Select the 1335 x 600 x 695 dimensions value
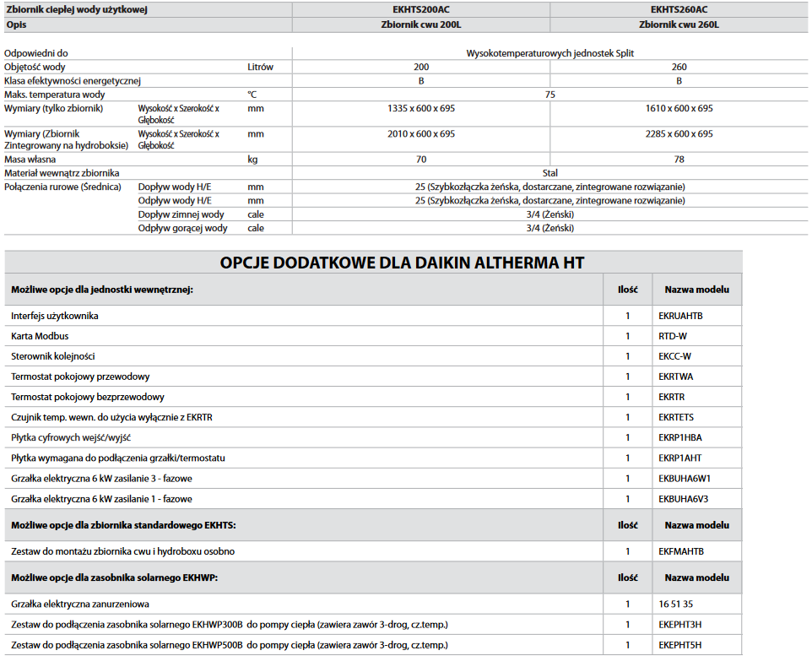812x656 pixels. (x=420, y=108)
